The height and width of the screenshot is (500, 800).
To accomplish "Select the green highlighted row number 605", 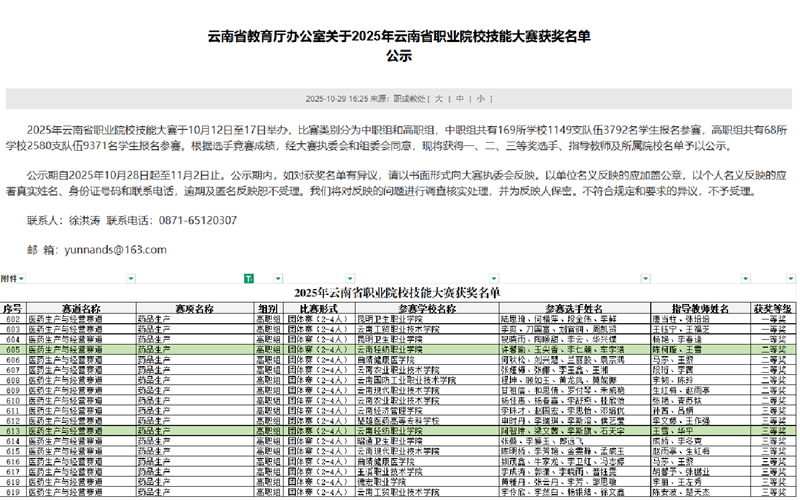I will 12,349.
